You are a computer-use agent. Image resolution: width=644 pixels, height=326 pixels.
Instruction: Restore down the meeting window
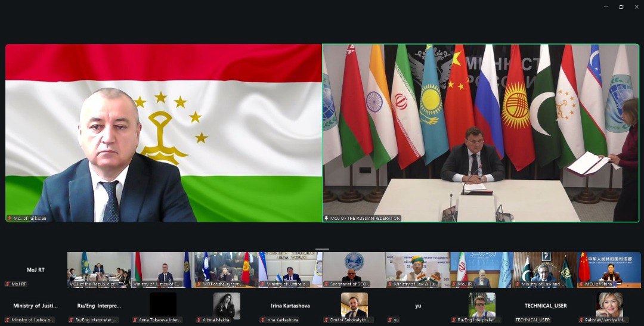pyautogui.click(x=621, y=7)
